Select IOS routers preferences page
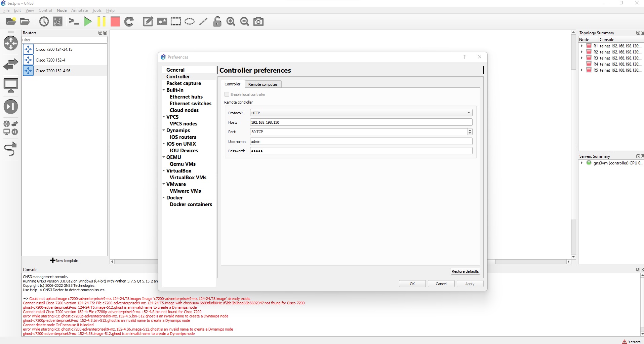Viewport: 644px width, 344px height. tap(183, 137)
